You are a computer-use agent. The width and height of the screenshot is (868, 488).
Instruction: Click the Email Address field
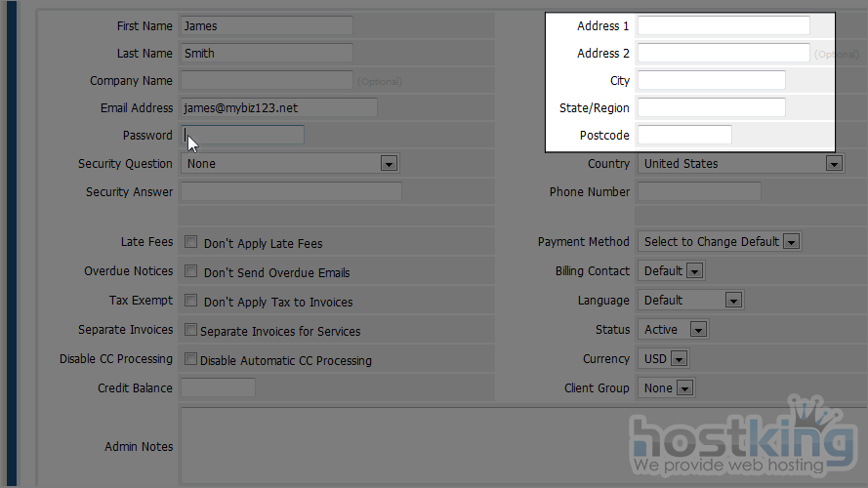(x=278, y=108)
